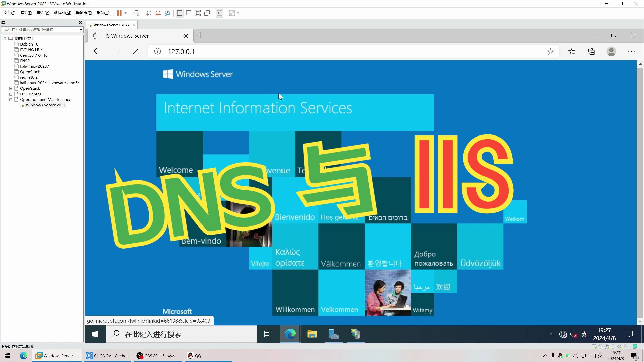Screen dimensions: 644x362
Task: Collapse the 我的计算机 tree node
Action: point(5,39)
